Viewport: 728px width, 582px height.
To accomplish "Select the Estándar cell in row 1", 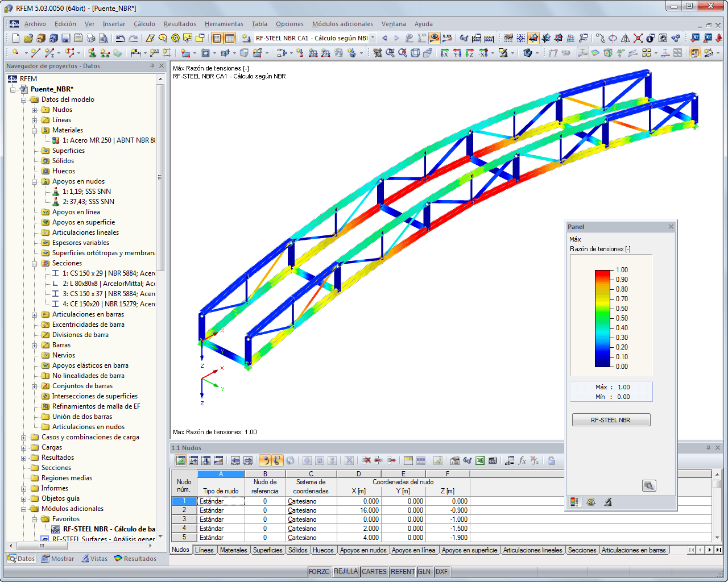I will (221, 501).
